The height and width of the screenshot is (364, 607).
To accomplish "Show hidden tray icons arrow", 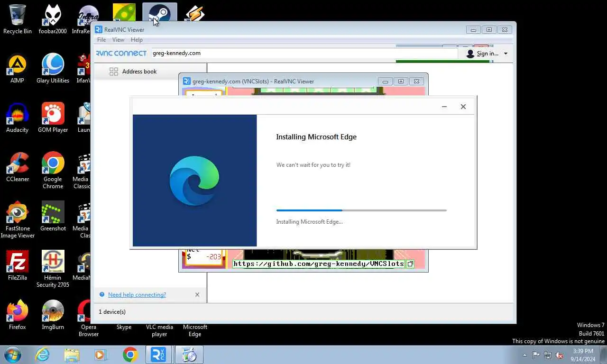I will click(524, 355).
